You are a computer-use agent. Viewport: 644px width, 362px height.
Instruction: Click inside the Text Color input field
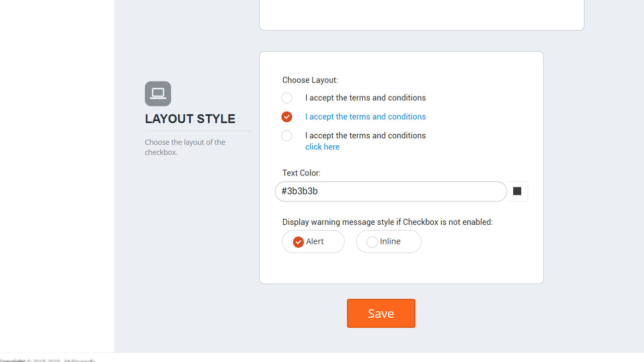390,192
